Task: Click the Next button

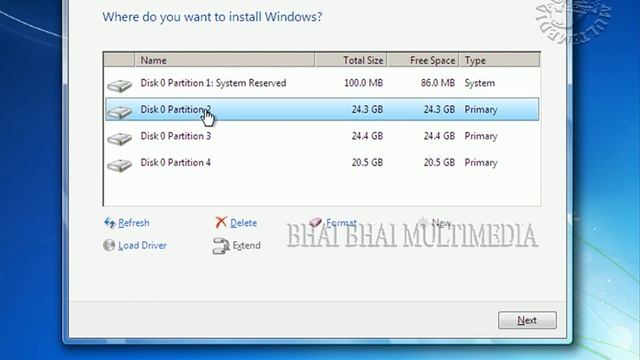Action: pyautogui.click(x=527, y=320)
